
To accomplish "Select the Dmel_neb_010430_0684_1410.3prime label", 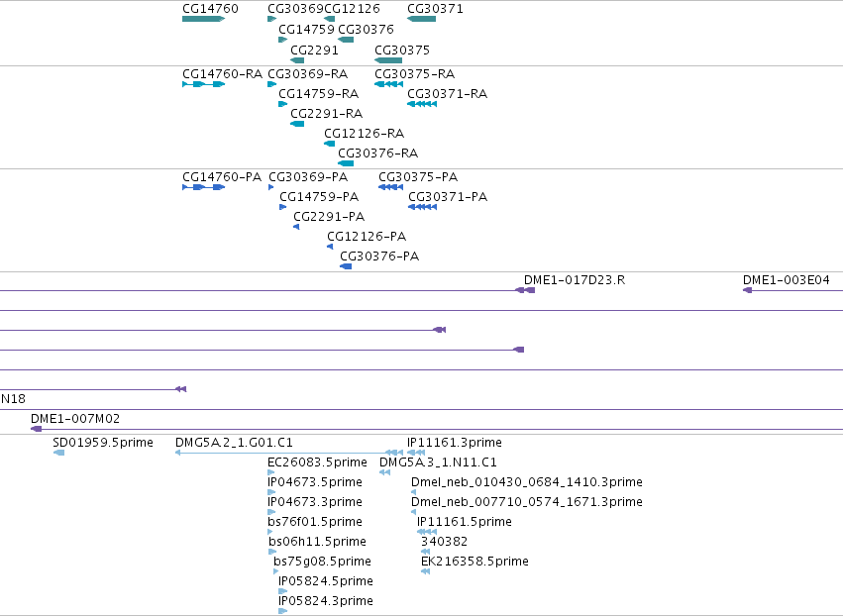I will tap(527, 482).
